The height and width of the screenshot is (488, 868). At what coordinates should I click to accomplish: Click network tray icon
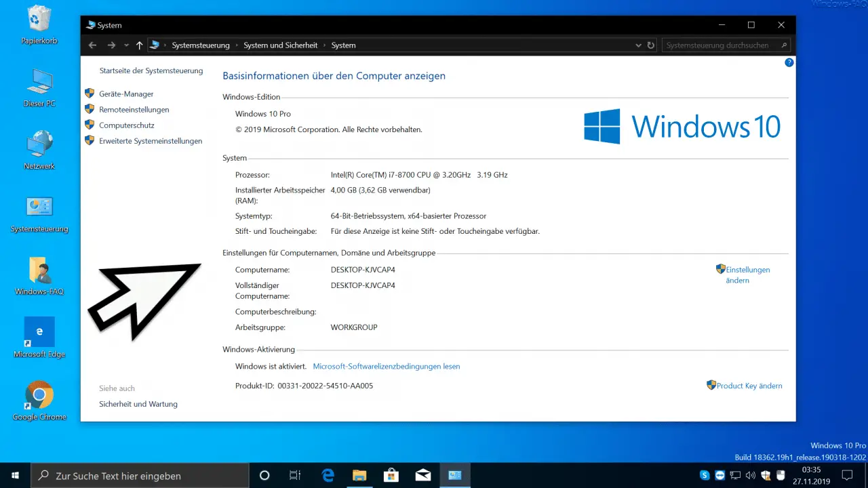click(x=734, y=475)
